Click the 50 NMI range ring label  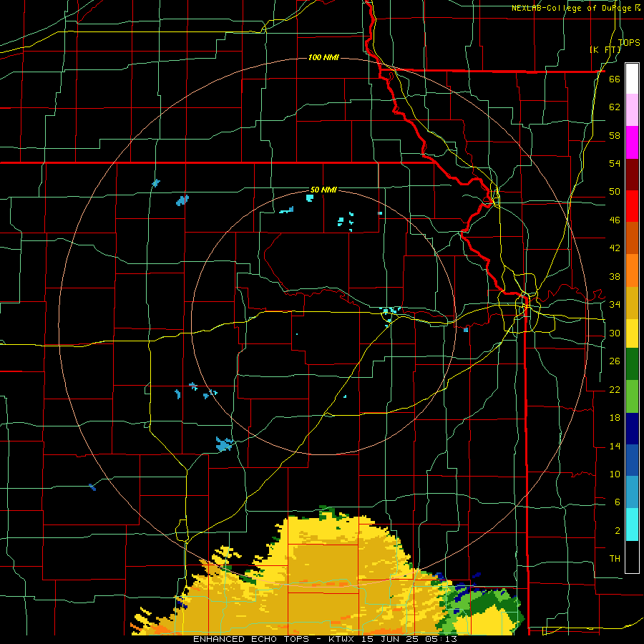point(323,190)
